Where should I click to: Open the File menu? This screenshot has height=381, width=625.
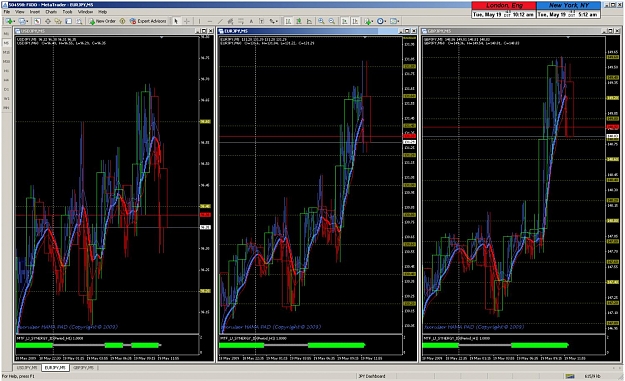pos(7,12)
